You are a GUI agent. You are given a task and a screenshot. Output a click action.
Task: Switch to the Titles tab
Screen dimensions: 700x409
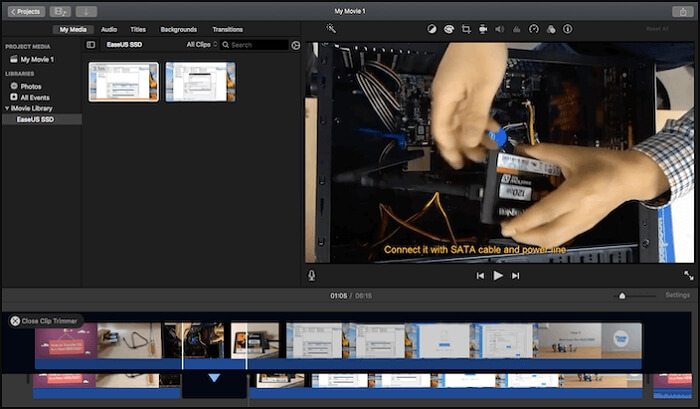point(137,29)
